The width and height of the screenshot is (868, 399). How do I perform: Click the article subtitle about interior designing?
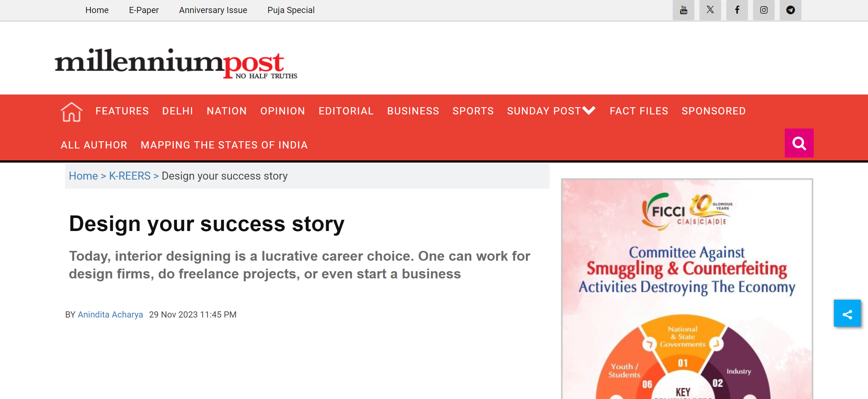tap(299, 265)
